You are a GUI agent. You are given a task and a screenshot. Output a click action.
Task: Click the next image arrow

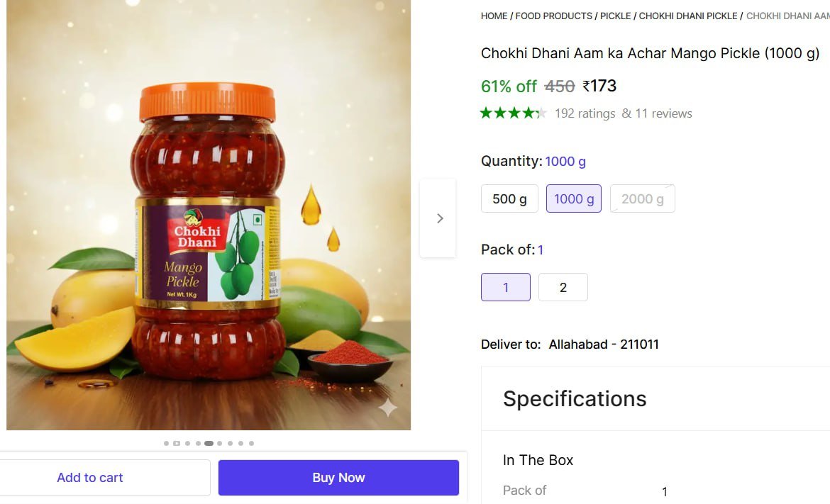(439, 218)
